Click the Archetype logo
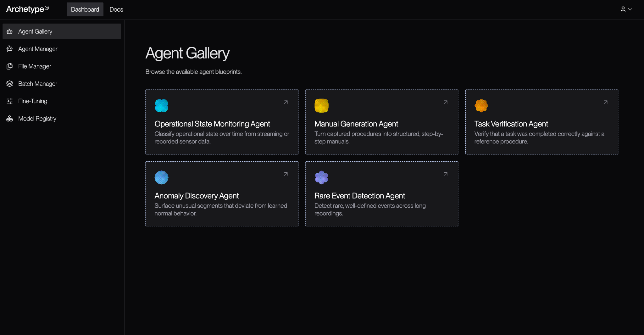644x335 pixels. point(28,9)
